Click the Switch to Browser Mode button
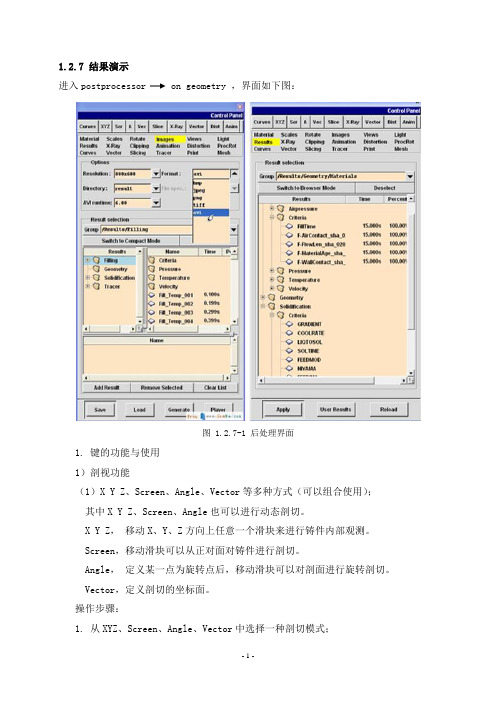The image size is (496, 702). pyautogui.click(x=306, y=188)
